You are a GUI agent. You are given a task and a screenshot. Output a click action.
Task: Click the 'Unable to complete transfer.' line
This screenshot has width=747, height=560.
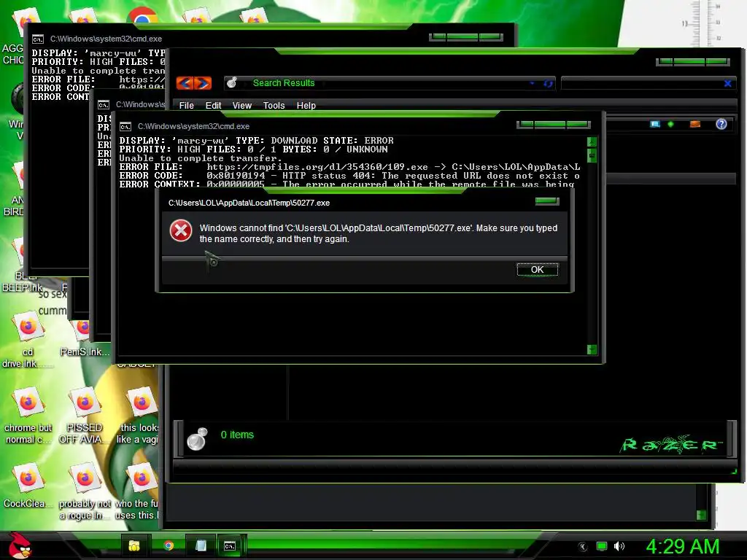[199, 158]
